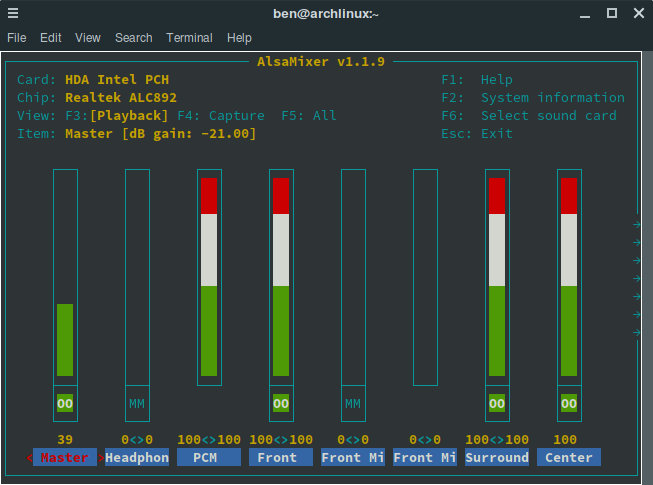Click the left red arrow beside Master
This screenshot has height=485, width=653.
[x=29, y=458]
